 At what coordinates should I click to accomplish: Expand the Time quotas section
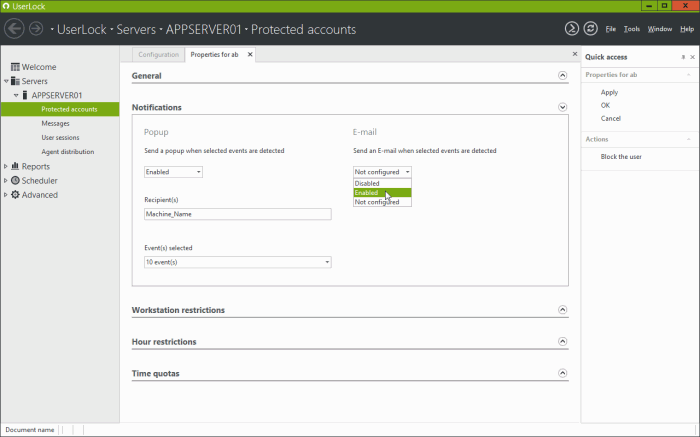point(562,373)
